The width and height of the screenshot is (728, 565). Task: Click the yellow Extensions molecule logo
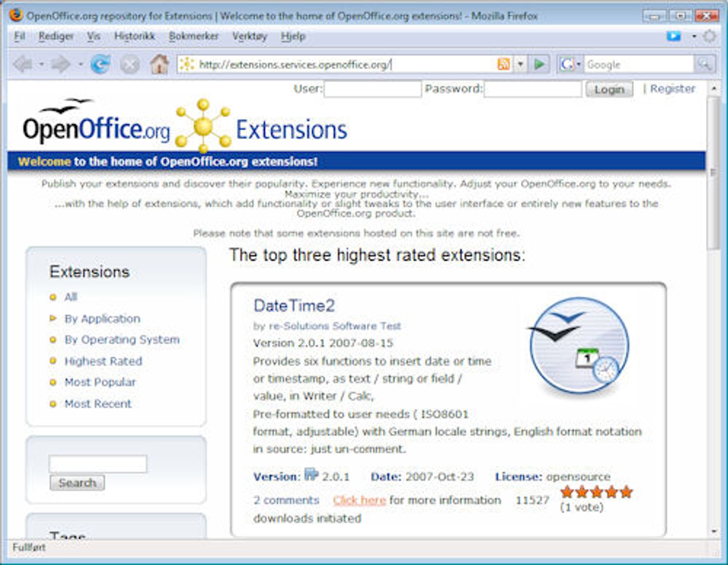coord(203,126)
